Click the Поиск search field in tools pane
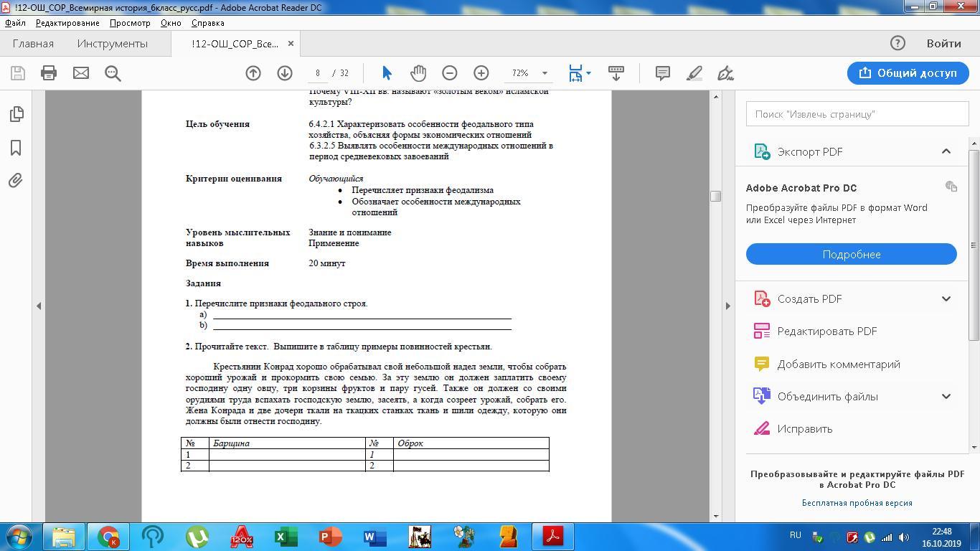The height and width of the screenshot is (551, 980). [x=857, y=114]
